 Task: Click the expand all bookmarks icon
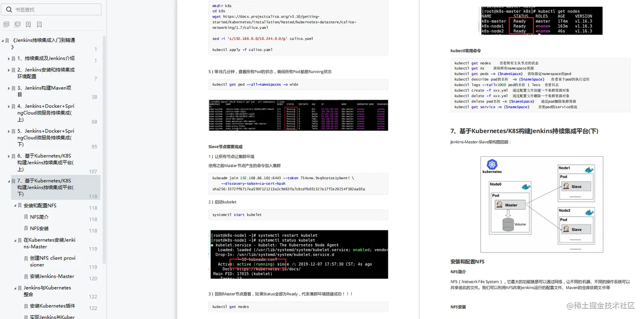(6, 25)
